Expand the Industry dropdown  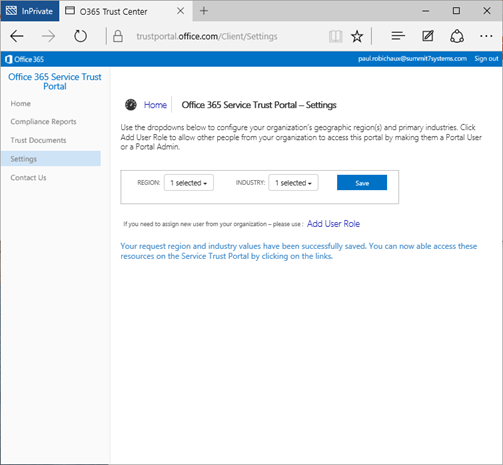293,183
